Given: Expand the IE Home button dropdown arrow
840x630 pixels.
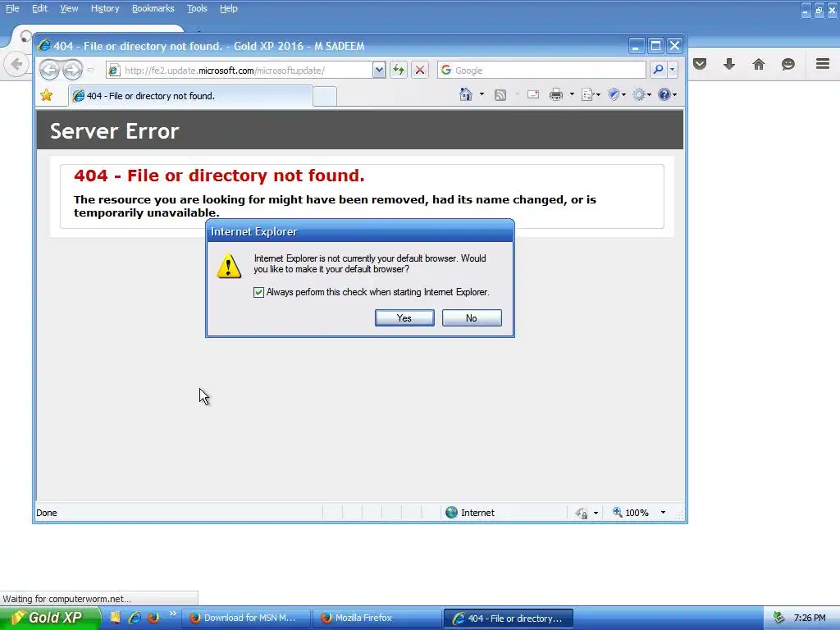Looking at the screenshot, I should [x=482, y=95].
